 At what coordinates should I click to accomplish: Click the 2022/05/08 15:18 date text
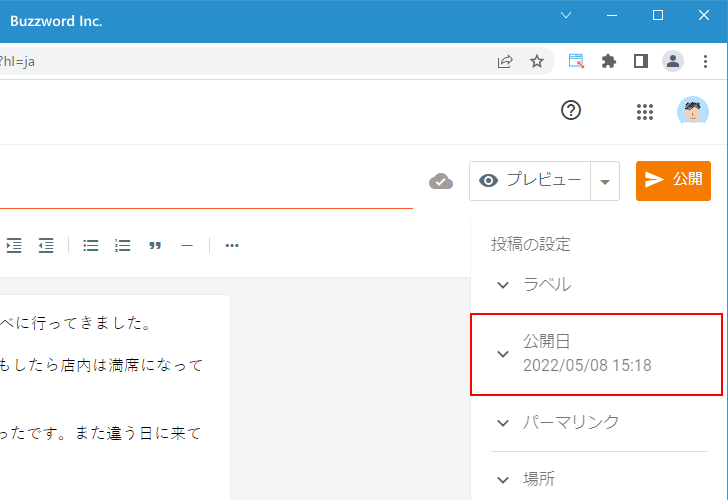(x=587, y=366)
